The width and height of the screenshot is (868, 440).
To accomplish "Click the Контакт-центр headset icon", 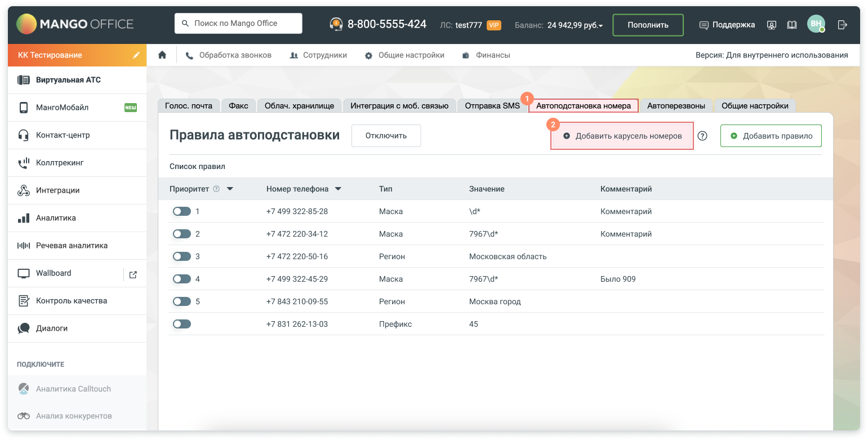I will [24, 135].
